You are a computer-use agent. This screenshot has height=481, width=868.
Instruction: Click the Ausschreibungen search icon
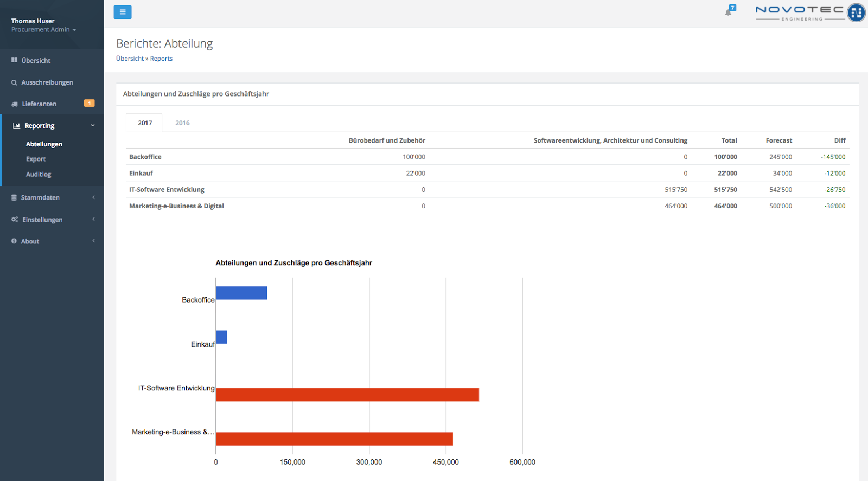(x=14, y=82)
